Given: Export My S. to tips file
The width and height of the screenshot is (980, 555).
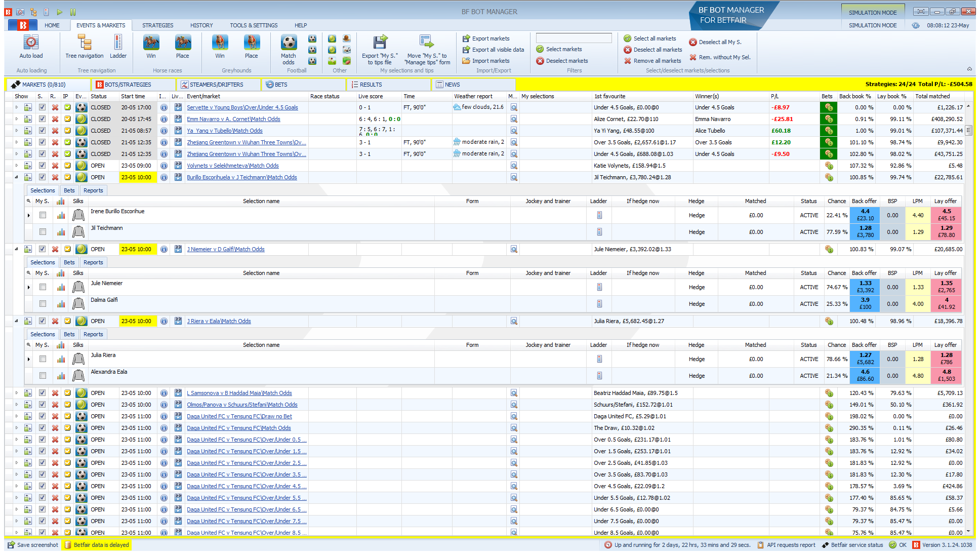Looking at the screenshot, I should click(380, 49).
